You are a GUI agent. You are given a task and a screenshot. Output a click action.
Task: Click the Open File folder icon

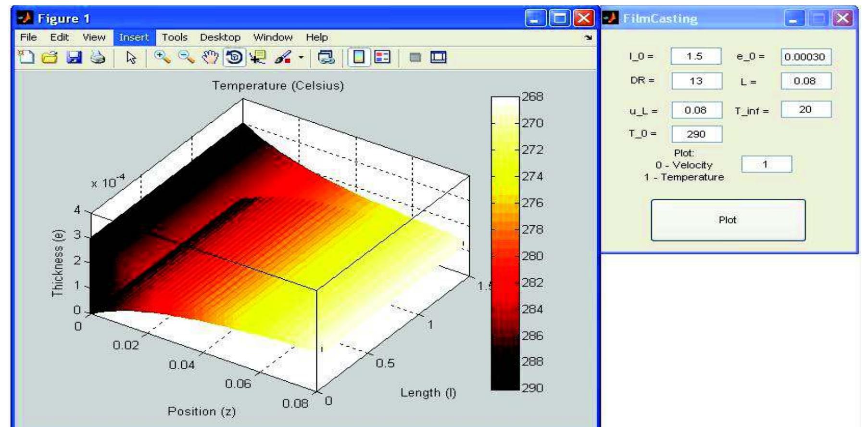[x=50, y=57]
